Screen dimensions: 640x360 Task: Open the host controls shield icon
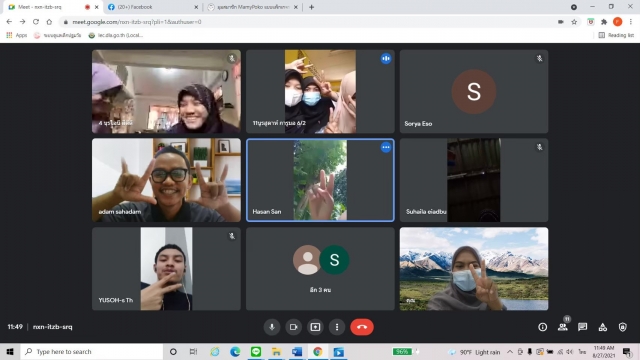[622, 327]
